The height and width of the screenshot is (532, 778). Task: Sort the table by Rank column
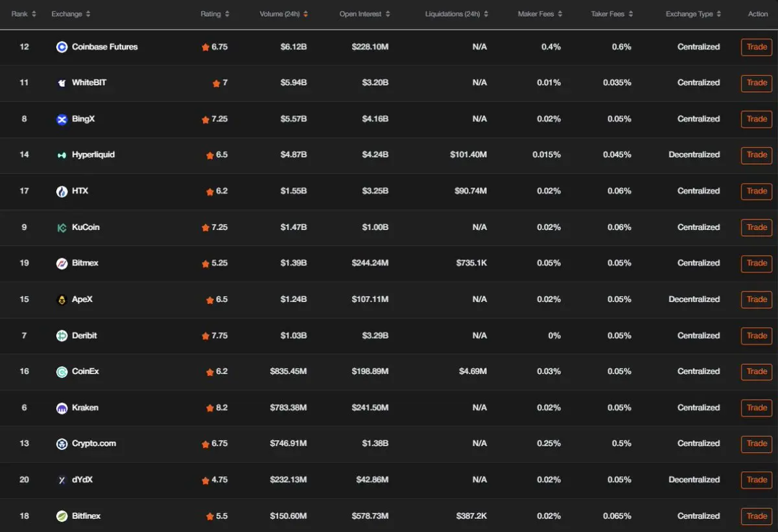pyautogui.click(x=24, y=14)
